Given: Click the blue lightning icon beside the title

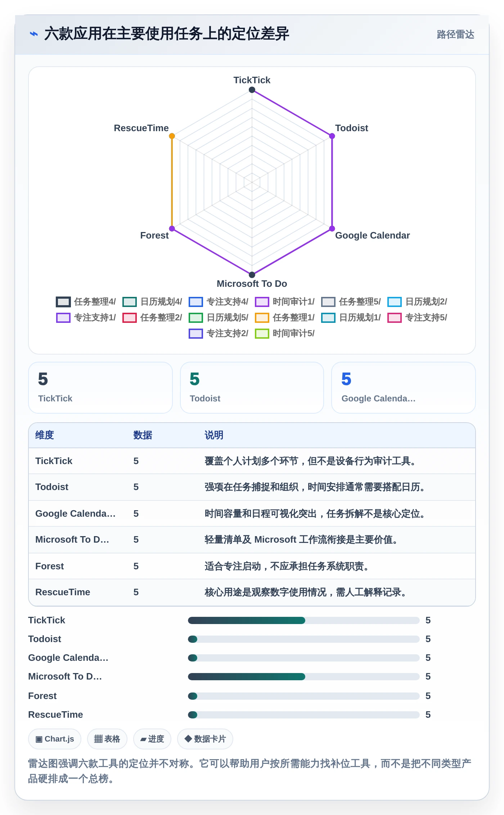Looking at the screenshot, I should tap(34, 34).
